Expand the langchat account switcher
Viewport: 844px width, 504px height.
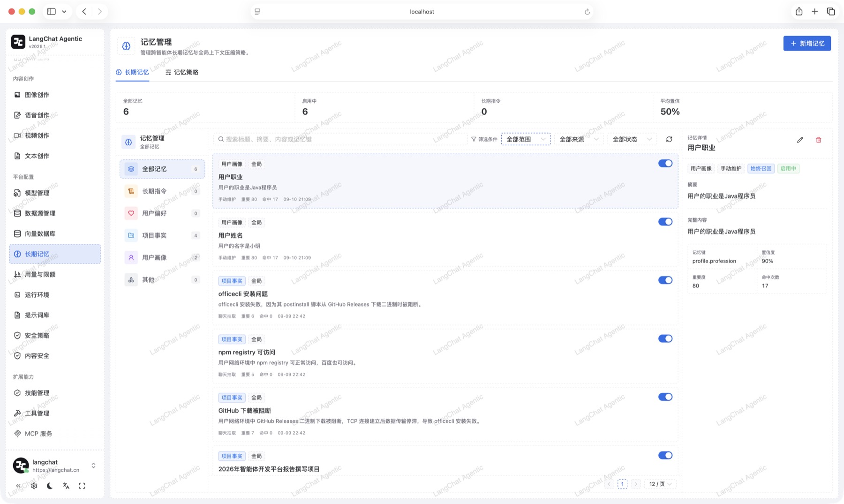tap(93, 466)
